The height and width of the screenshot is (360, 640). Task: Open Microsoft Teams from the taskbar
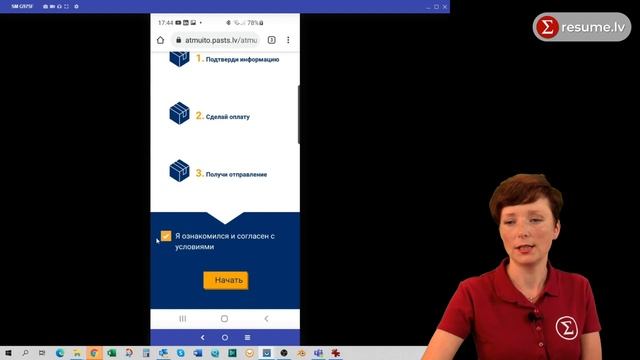click(318, 353)
